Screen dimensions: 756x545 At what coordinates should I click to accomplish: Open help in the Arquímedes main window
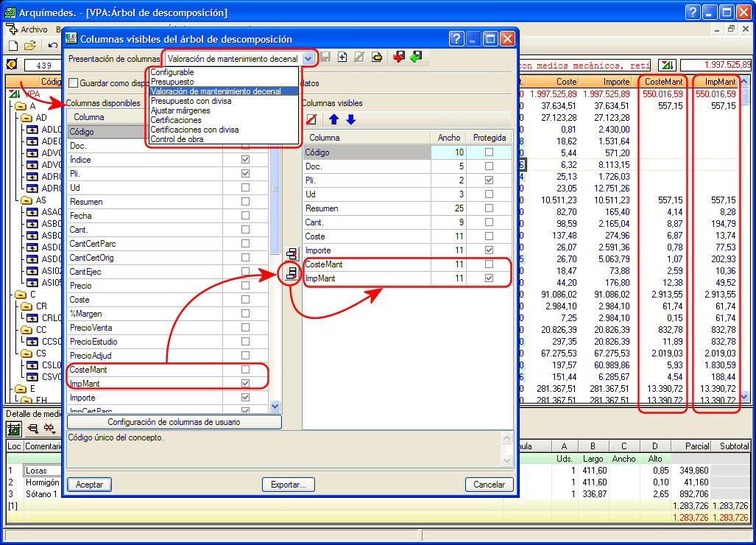click(693, 12)
